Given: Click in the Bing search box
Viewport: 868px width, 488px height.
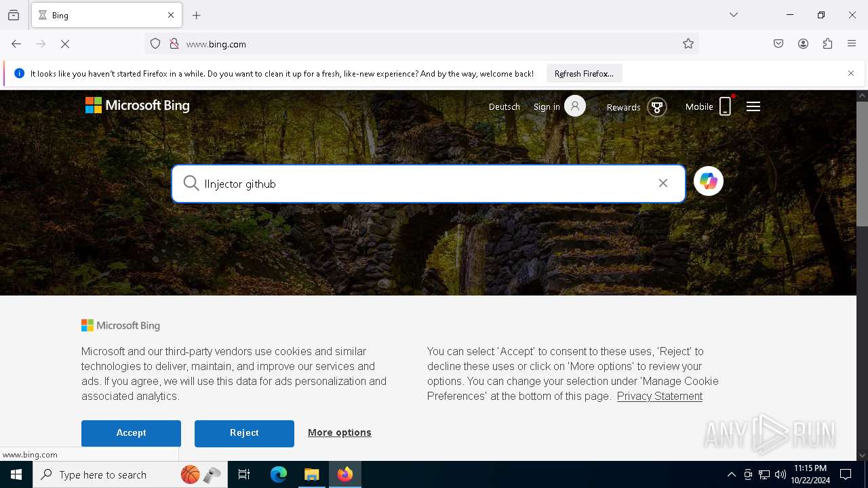Looking at the screenshot, I should (427, 184).
